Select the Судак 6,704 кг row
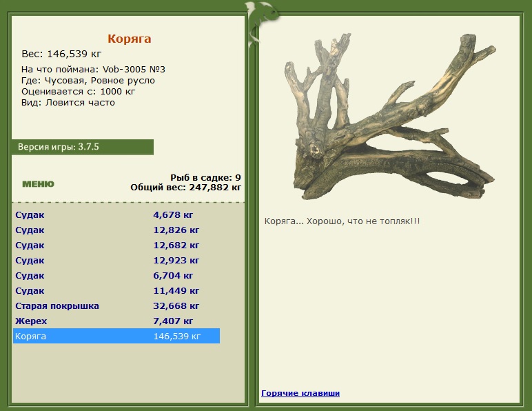The height and width of the screenshot is (411, 532). 116,276
